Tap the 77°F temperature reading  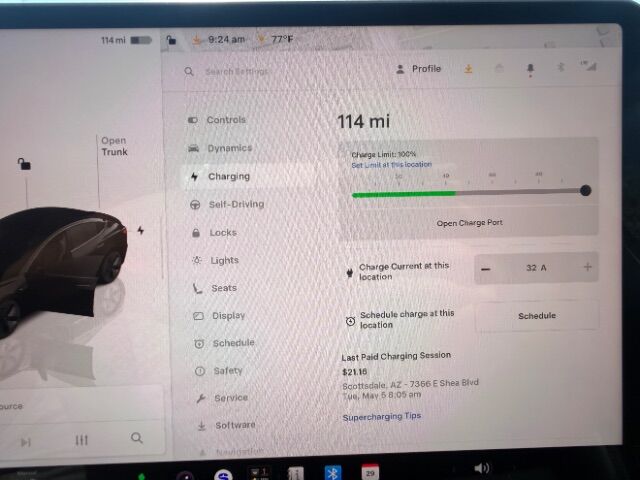point(282,39)
